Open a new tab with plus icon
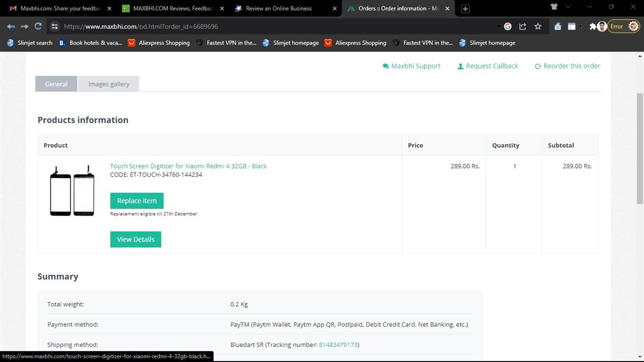This screenshot has width=644, height=362. [465, 9]
